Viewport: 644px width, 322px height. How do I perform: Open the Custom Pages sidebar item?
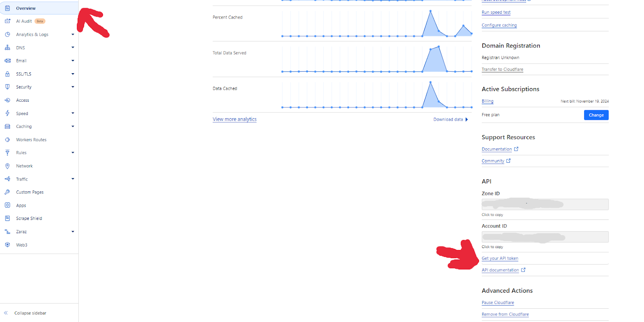point(39,192)
